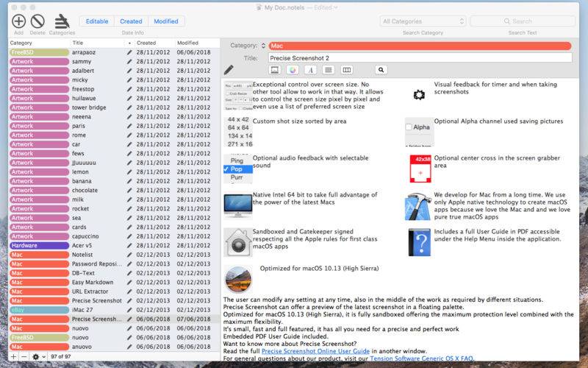Click the iMac computer image in note
Viewport: 588px width, 368px height.
click(x=237, y=205)
